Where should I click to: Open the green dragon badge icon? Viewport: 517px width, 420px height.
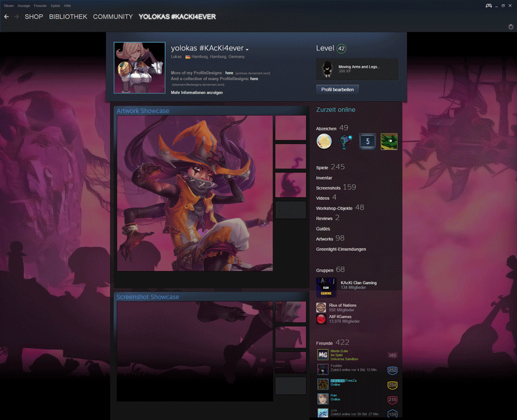tap(389, 141)
